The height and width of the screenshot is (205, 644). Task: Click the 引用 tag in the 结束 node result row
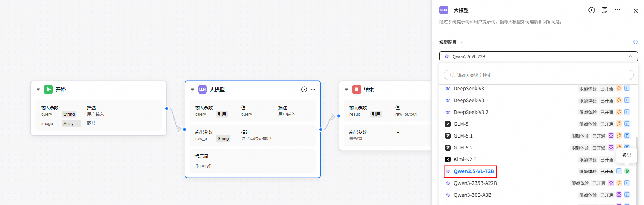click(x=376, y=114)
